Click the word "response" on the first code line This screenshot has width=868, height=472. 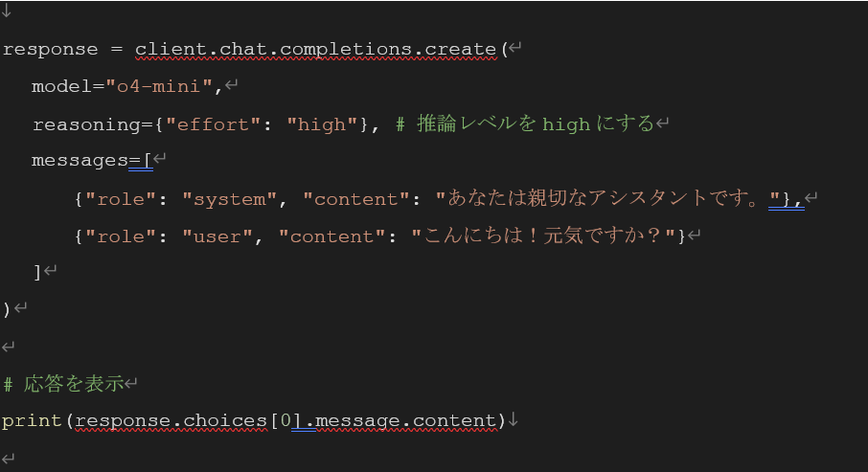tap(50, 49)
